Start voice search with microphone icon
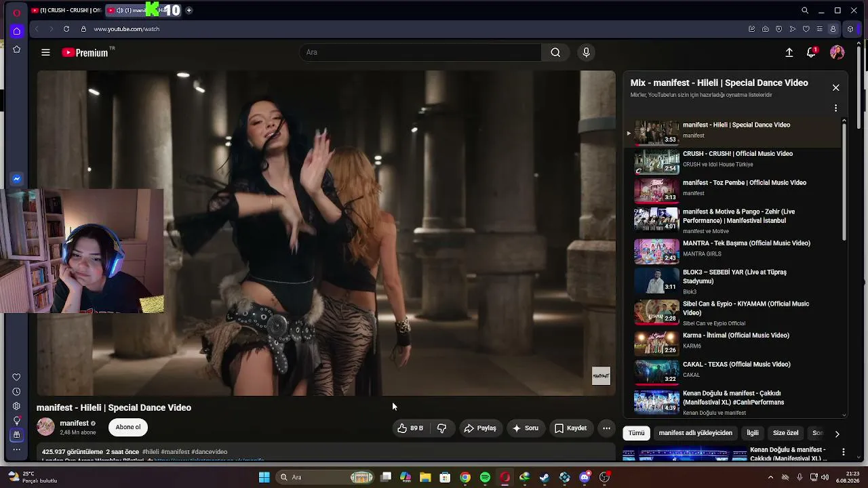 tap(587, 52)
